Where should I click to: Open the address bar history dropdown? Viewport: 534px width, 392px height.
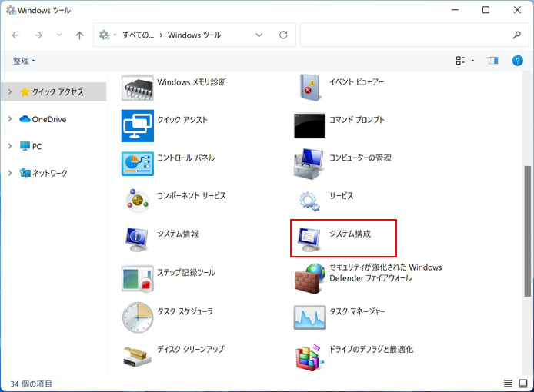point(259,35)
